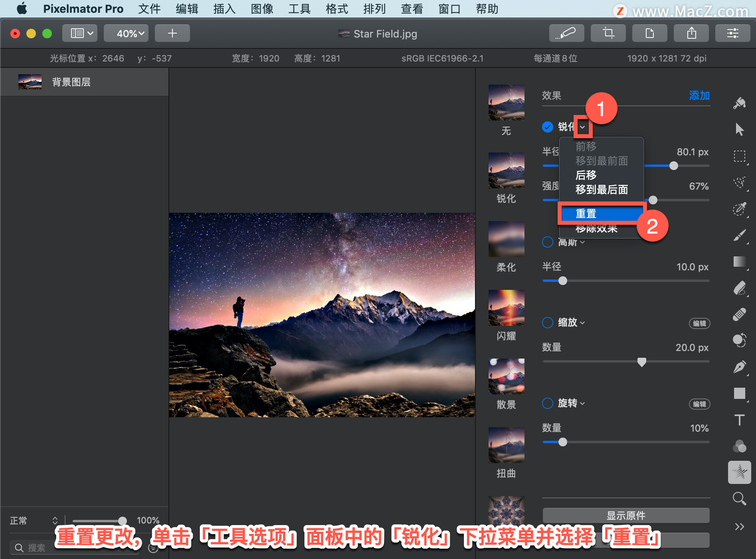This screenshot has width=756, height=559.
Task: Click the layer 搜索 field
Action: pos(75,548)
